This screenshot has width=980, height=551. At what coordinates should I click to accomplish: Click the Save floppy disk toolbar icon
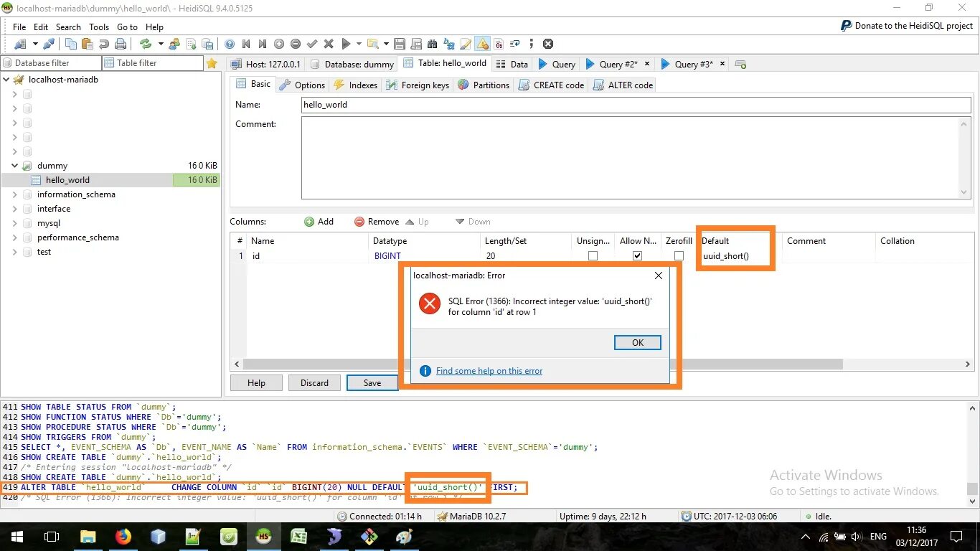pos(400,44)
